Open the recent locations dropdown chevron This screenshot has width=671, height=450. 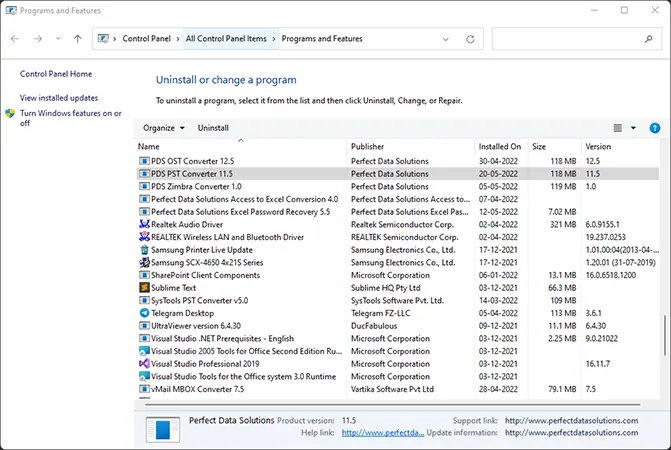point(58,39)
